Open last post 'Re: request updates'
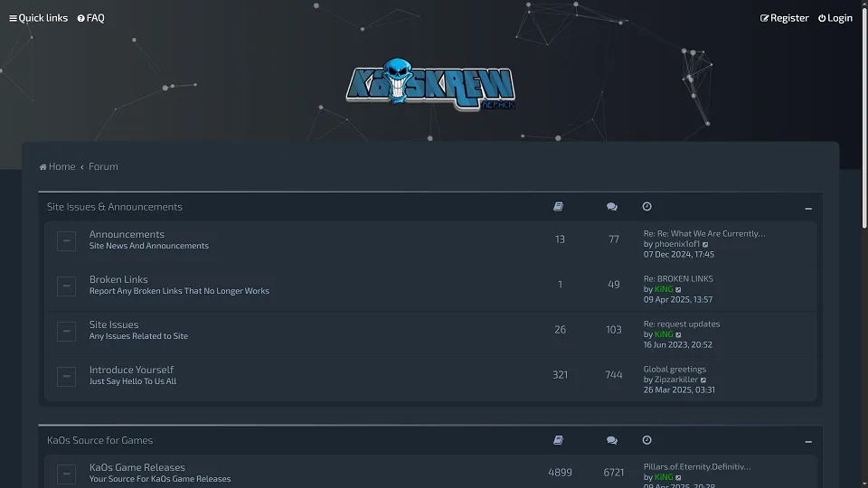The width and height of the screenshot is (868, 488). click(x=682, y=324)
